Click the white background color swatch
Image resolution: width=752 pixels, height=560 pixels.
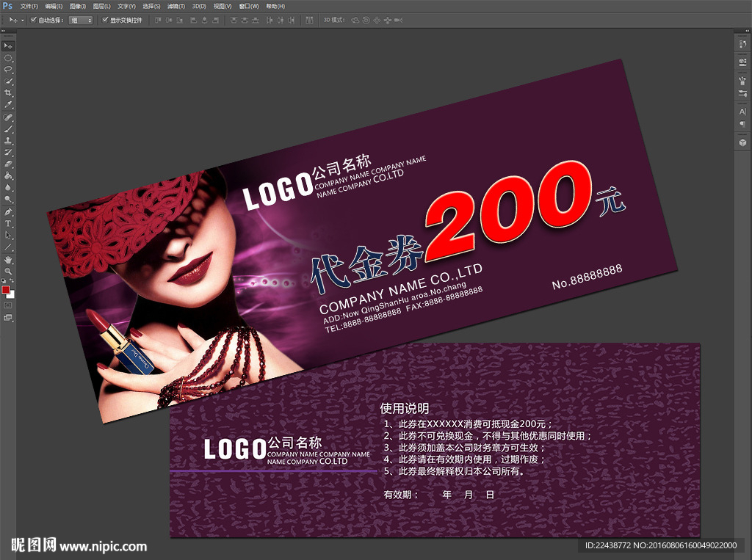[12, 295]
